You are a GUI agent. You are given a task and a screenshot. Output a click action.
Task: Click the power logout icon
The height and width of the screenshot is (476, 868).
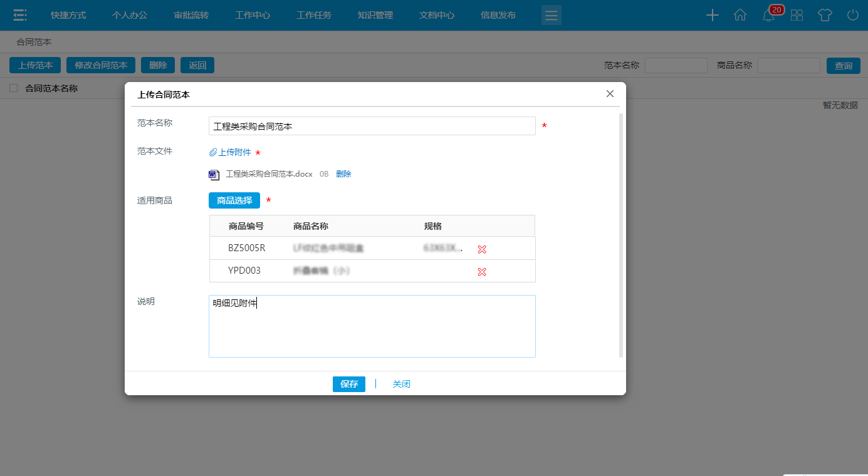pyautogui.click(x=852, y=15)
